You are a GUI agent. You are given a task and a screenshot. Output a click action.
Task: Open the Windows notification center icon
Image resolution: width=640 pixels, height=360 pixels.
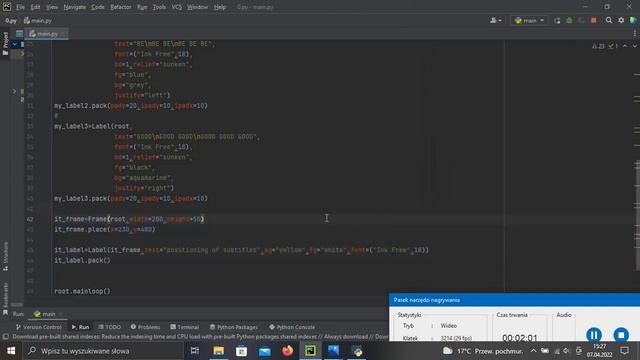click(624, 351)
